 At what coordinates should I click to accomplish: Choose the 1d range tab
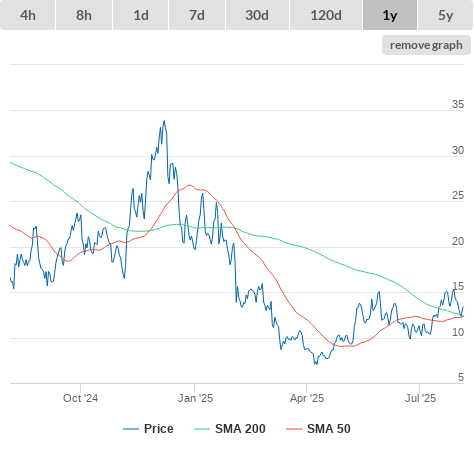point(141,15)
